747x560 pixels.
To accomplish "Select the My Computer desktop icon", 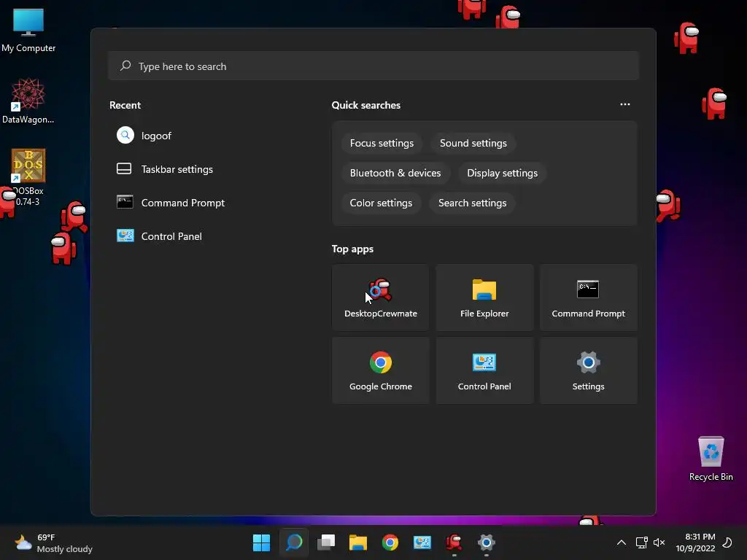I will point(28,30).
